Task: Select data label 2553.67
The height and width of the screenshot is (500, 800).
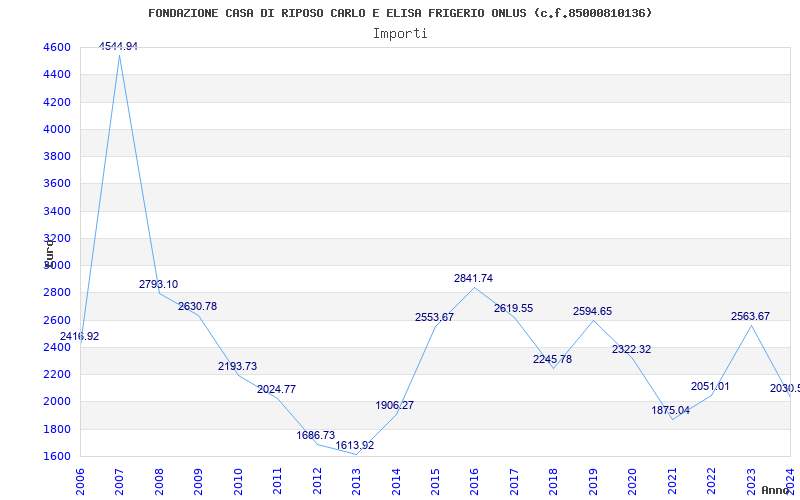Action: pos(434,317)
